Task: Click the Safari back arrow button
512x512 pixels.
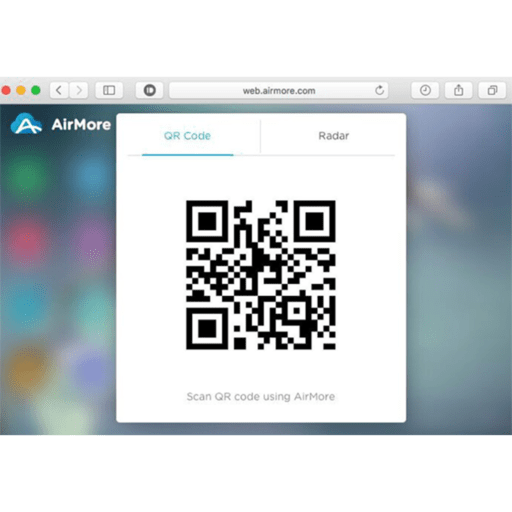Action: [59, 90]
